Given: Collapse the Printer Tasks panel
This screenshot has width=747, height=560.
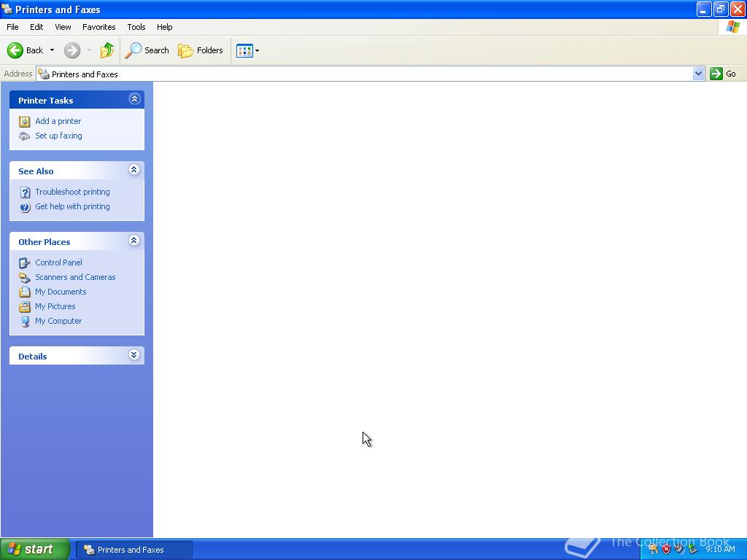Looking at the screenshot, I should point(134,99).
